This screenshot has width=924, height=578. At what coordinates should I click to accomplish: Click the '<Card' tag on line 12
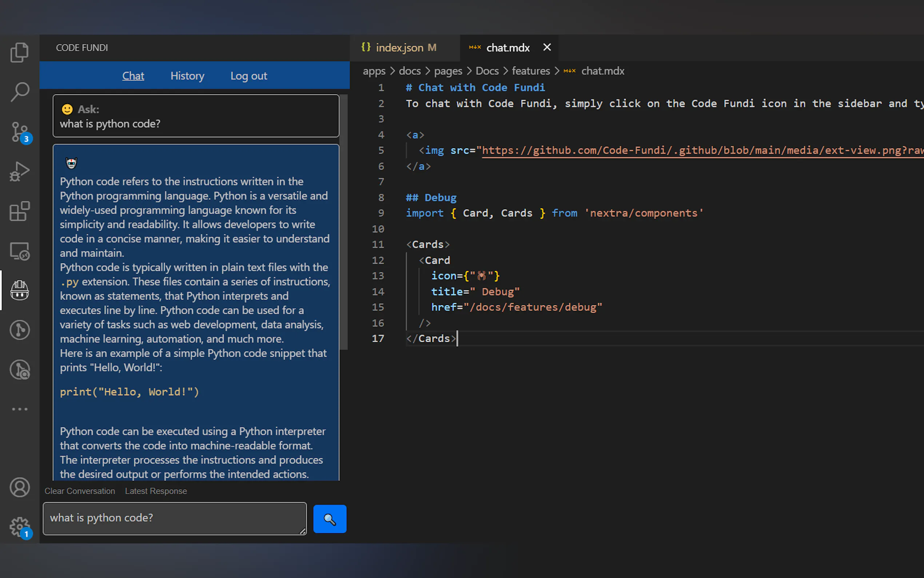[434, 260]
